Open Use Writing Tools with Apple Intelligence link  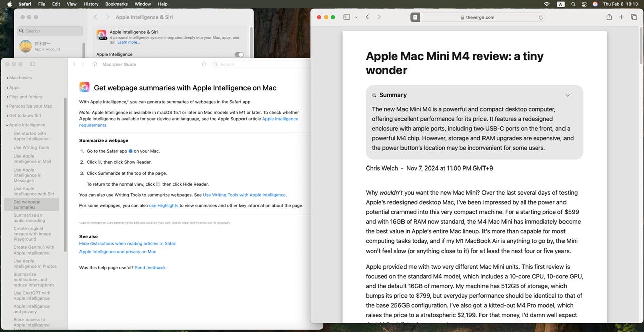[x=244, y=195]
